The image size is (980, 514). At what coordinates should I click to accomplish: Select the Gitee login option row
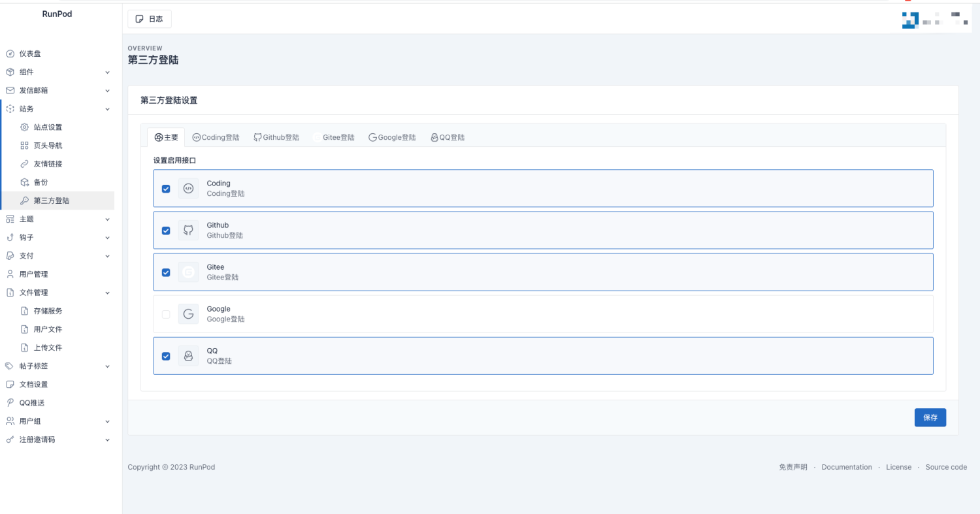[x=542, y=272]
